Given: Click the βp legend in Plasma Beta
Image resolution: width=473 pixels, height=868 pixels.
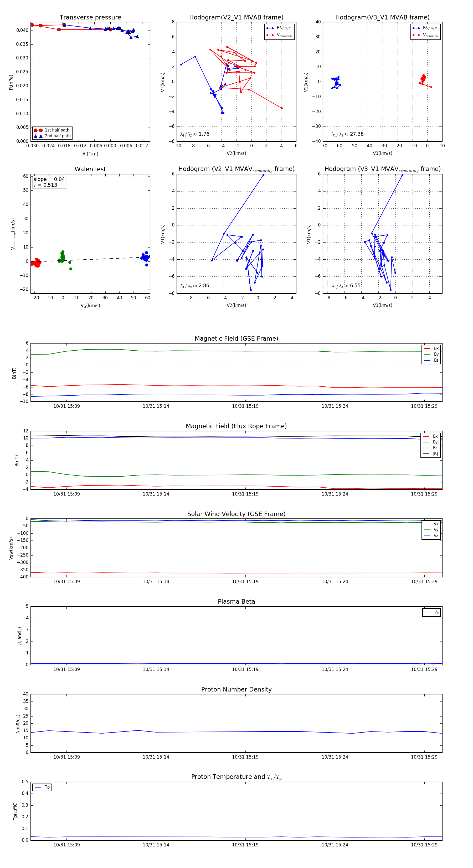Looking at the screenshot, I should (431, 612).
